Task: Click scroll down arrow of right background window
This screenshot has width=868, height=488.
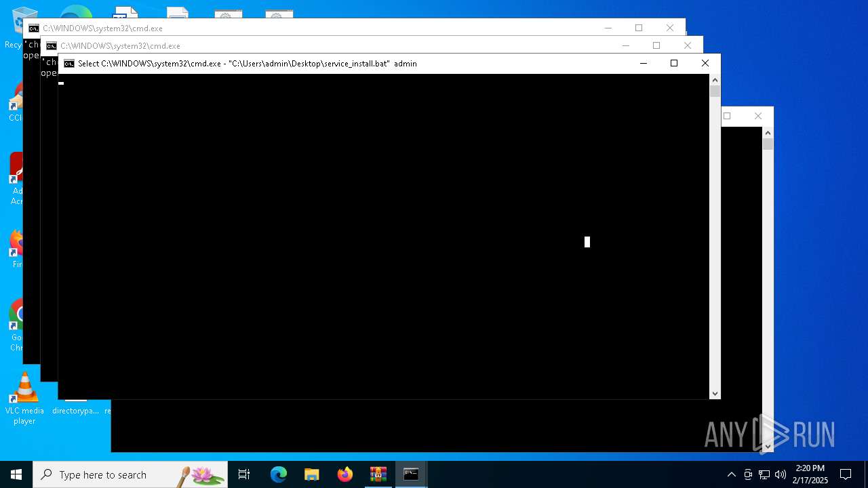Action: pos(768,447)
